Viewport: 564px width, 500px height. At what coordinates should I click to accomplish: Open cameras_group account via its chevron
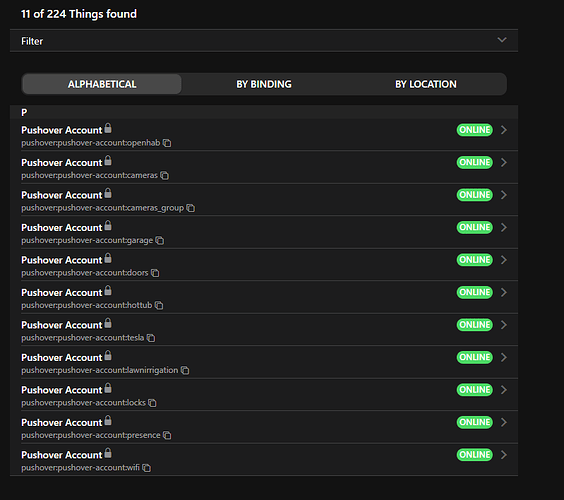pos(504,195)
